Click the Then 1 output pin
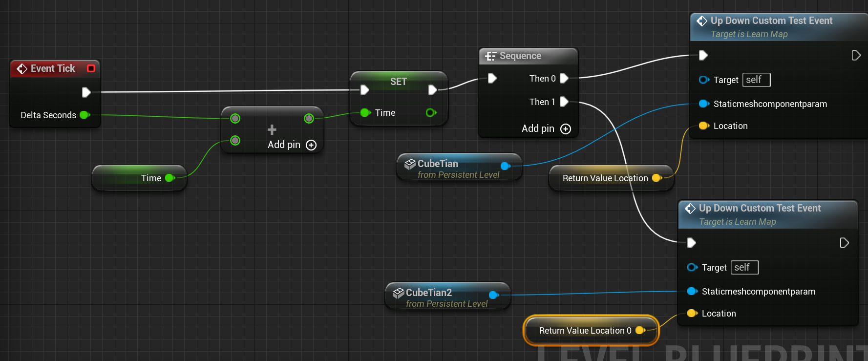The image size is (868, 361). point(564,102)
